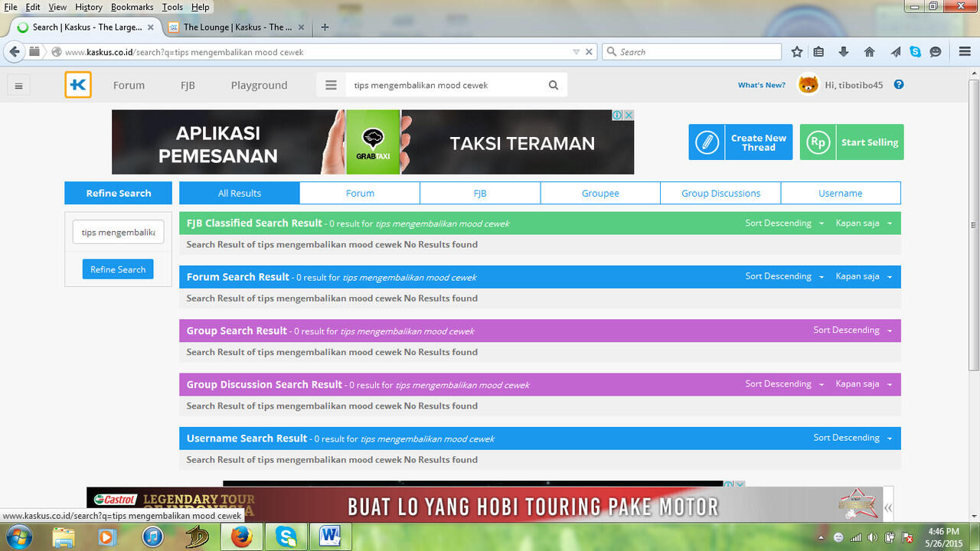Close the GrabTaxi ad with X icon

(629, 115)
